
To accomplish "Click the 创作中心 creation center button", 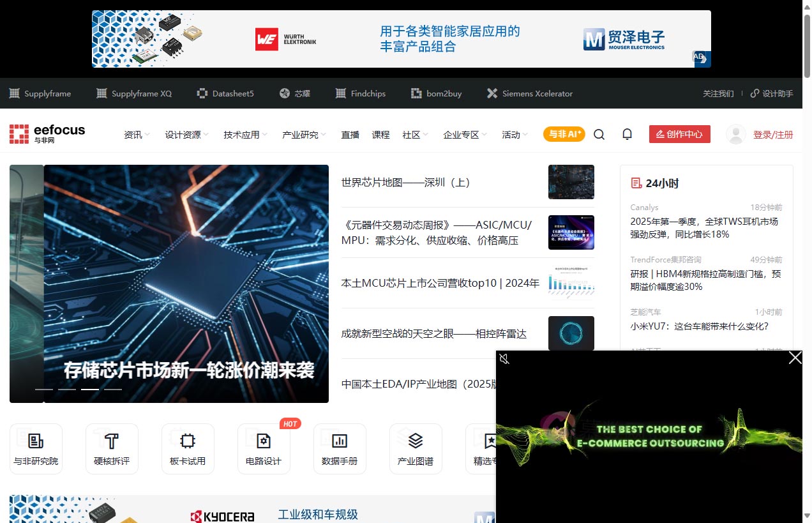I will click(x=679, y=134).
